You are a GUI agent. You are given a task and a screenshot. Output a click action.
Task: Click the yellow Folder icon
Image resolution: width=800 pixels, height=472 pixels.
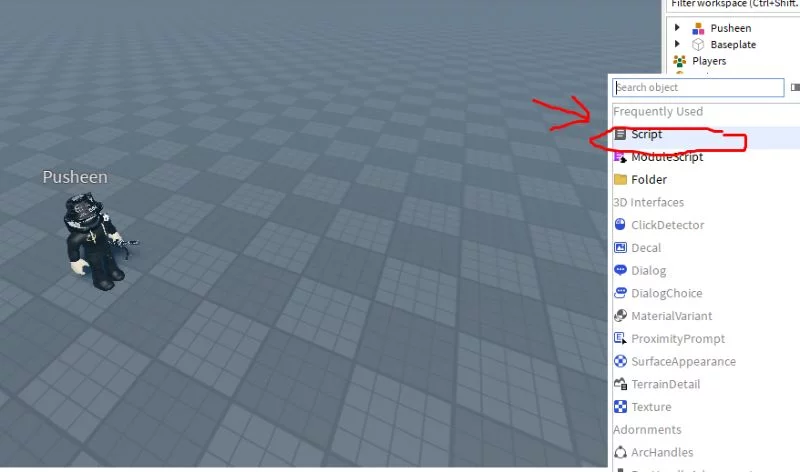(621, 180)
